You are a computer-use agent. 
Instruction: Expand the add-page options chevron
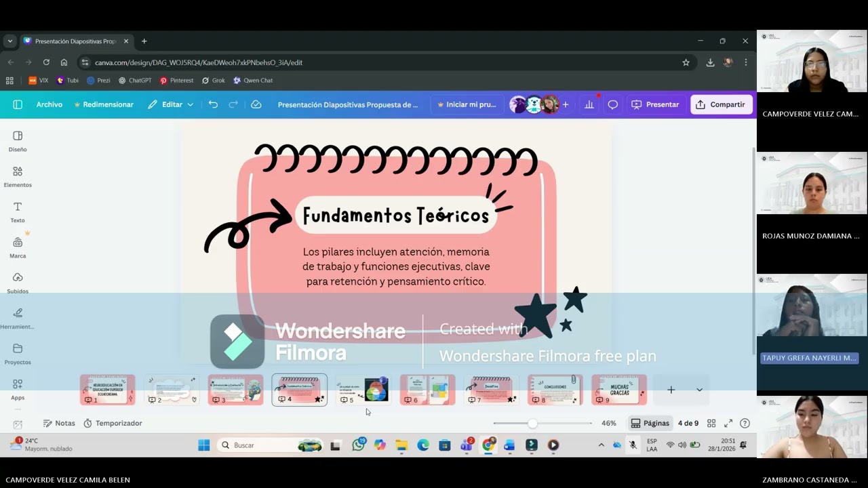699,390
